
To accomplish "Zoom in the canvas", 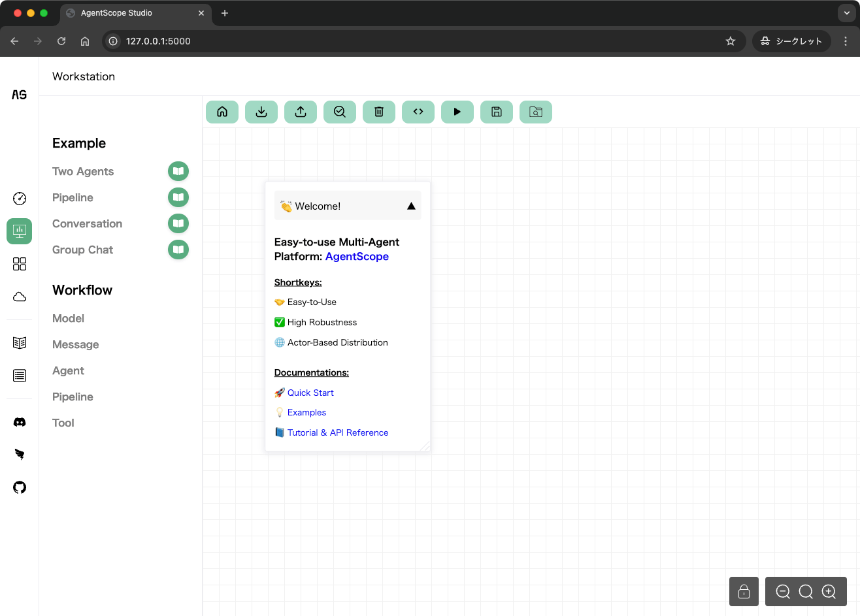I will coord(829,592).
